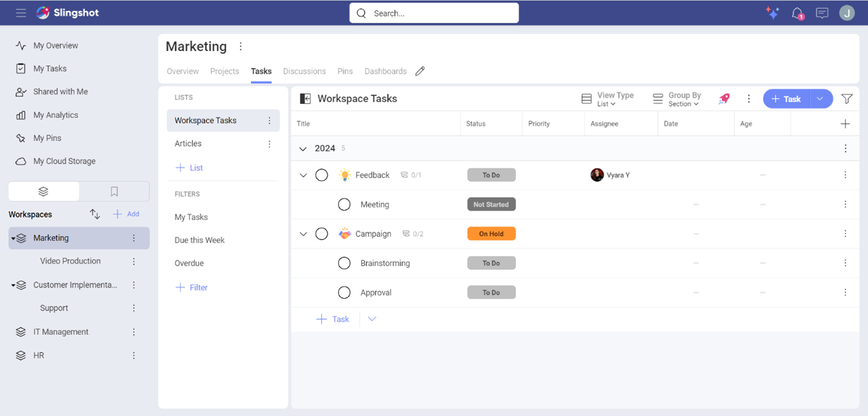Open the chat messages icon
The height and width of the screenshot is (416, 868).
tap(822, 13)
